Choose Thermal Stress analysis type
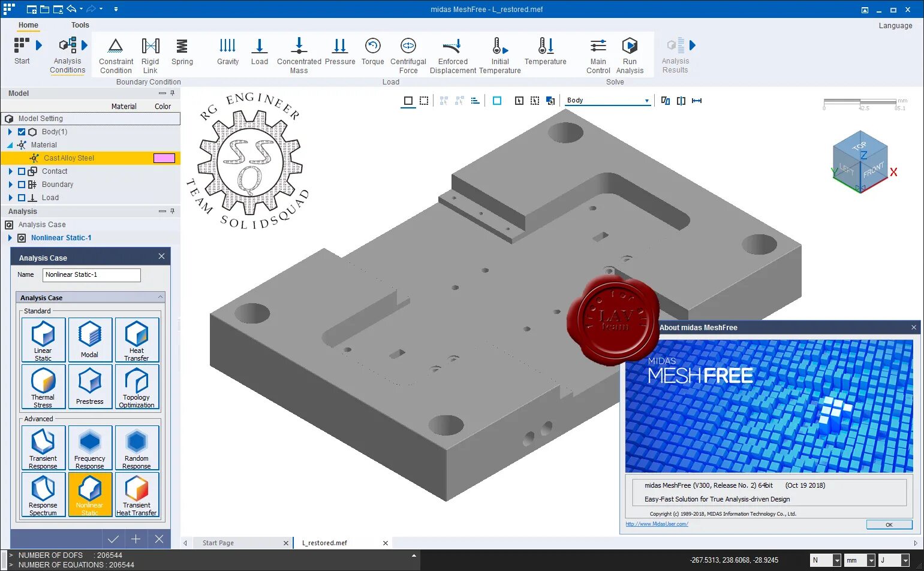Image resolution: width=924 pixels, height=571 pixels. pyautogui.click(x=43, y=386)
